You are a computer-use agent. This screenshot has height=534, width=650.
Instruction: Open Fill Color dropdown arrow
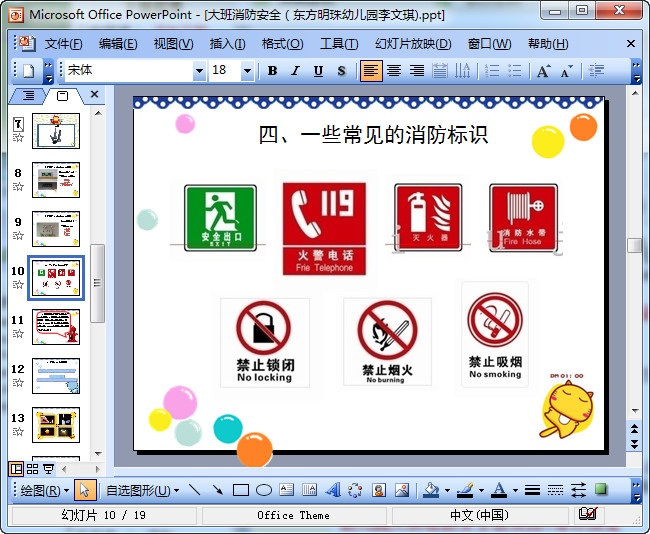tap(447, 490)
